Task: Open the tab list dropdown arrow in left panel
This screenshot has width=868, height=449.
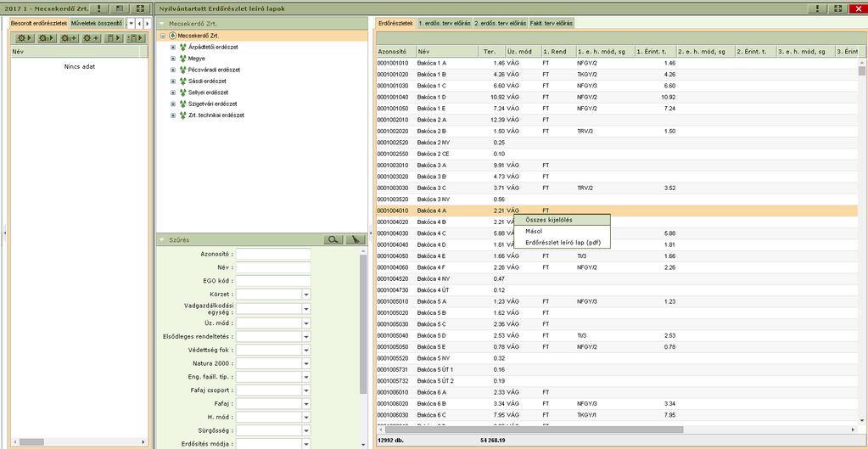Action: click(x=131, y=23)
